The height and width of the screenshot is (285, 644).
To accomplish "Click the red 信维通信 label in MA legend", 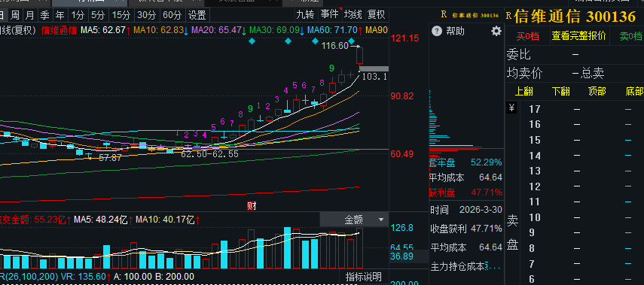I will (60, 30).
